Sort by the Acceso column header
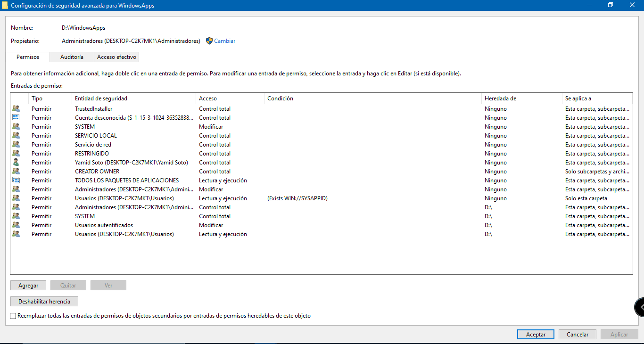The height and width of the screenshot is (344, 644). [230, 98]
